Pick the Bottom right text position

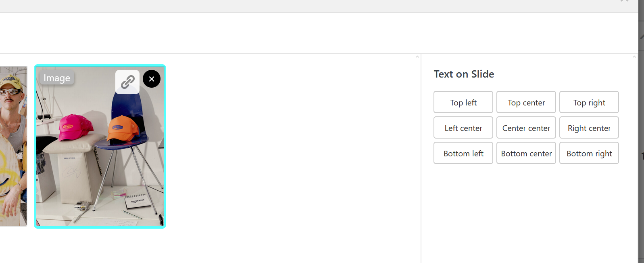point(589,153)
